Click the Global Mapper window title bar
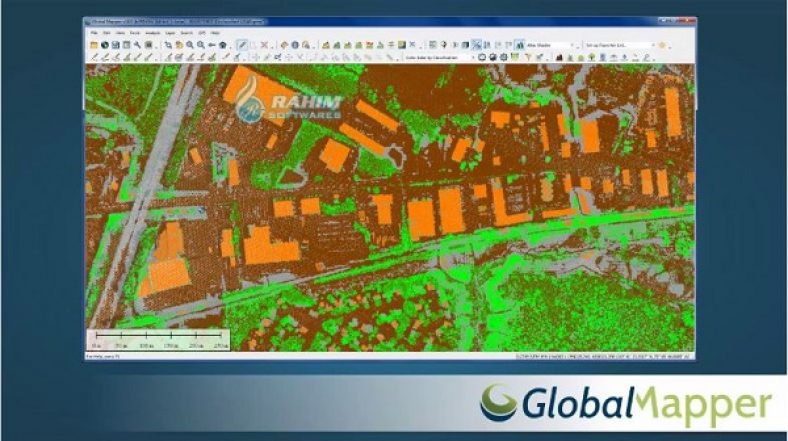This screenshot has width=788, height=441. click(x=390, y=22)
